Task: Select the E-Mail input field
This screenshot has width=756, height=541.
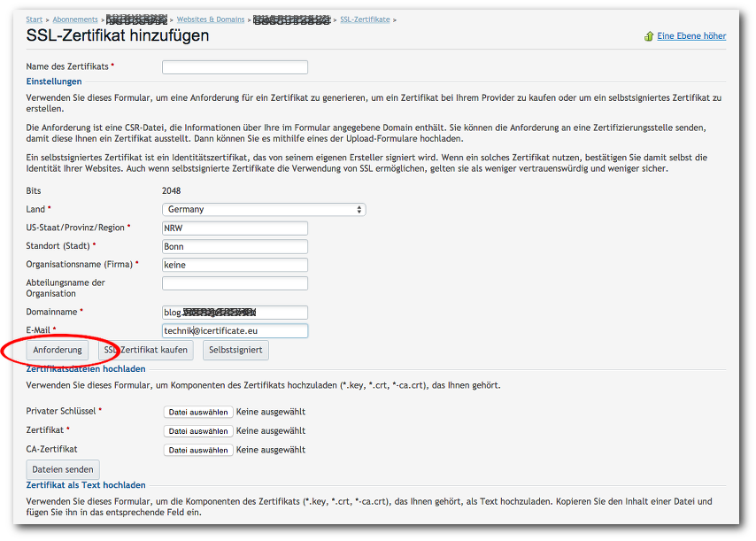Action: (x=235, y=330)
